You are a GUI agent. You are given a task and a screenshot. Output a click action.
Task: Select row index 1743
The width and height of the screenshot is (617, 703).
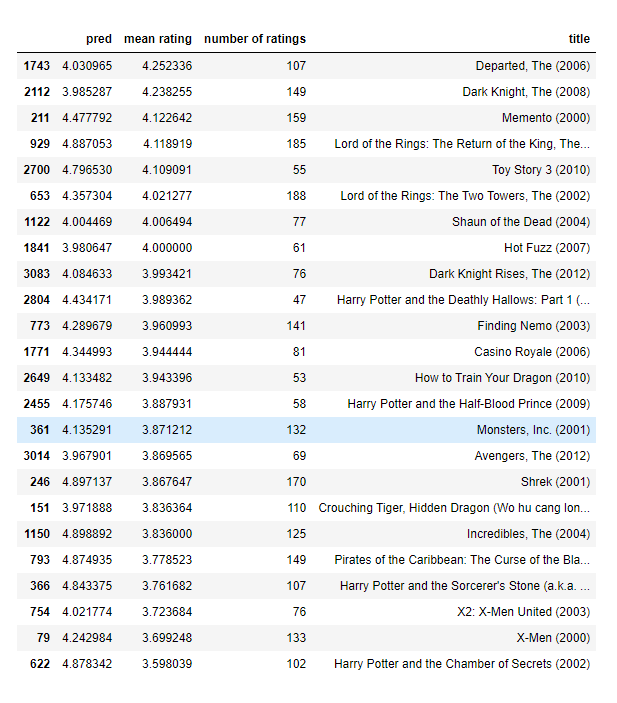click(36, 66)
